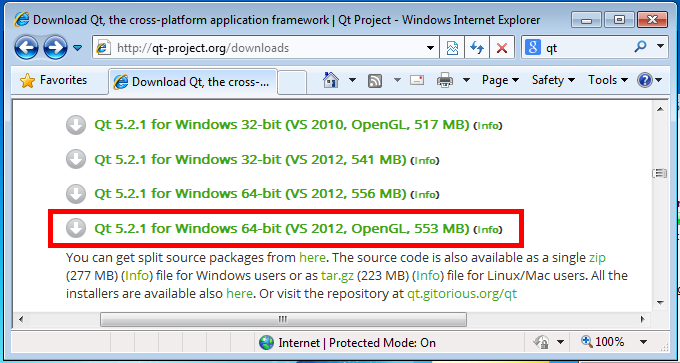Go forward with the Forward arrow button
The image size is (680, 363).
pos(56,48)
